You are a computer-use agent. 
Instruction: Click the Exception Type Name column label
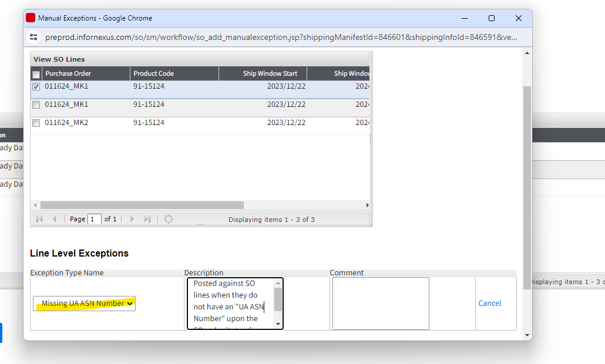(67, 272)
